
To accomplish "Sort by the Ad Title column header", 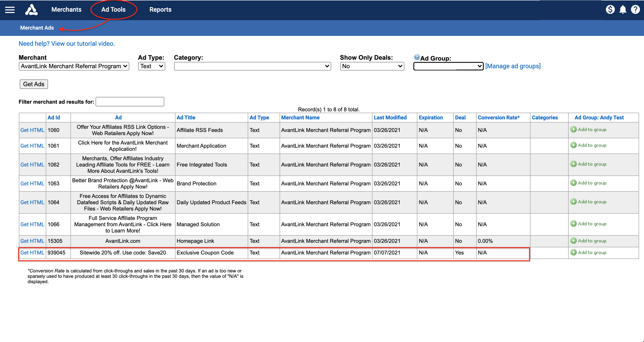I will point(186,118).
